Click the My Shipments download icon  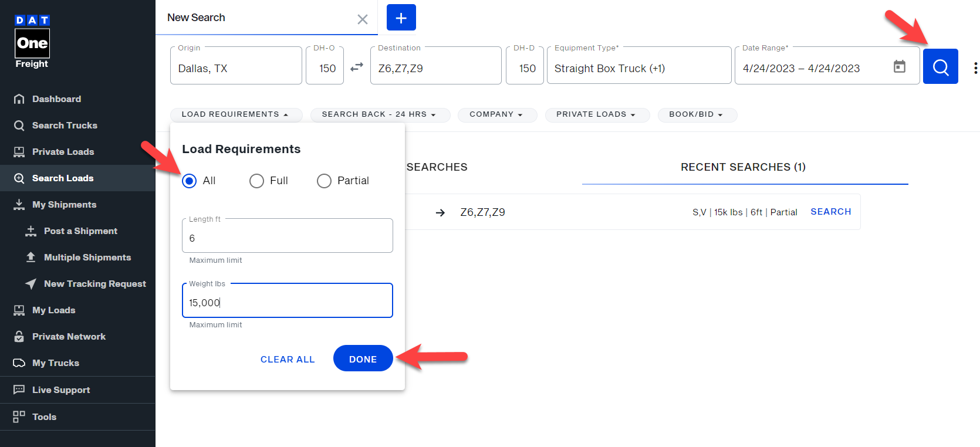pyautogui.click(x=19, y=204)
